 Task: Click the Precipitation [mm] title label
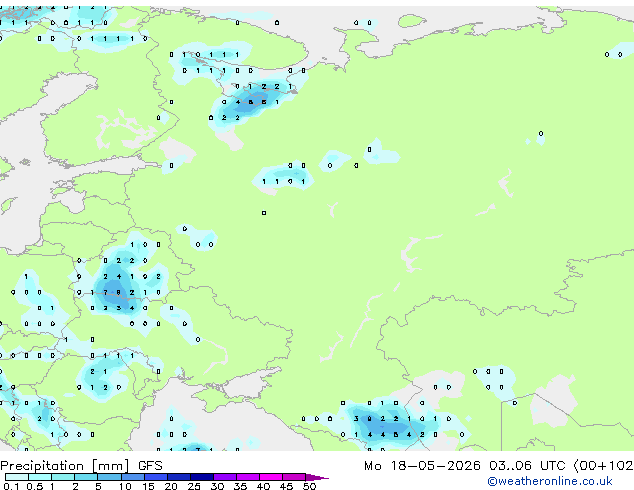coord(65,466)
